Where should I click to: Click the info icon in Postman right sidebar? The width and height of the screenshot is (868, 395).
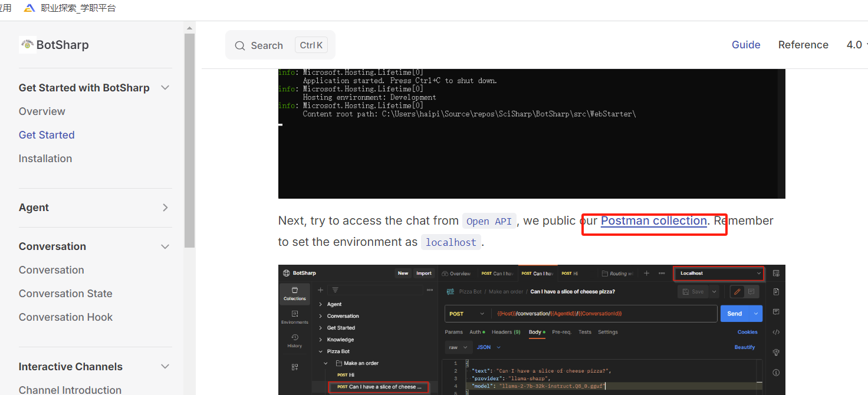(x=776, y=373)
